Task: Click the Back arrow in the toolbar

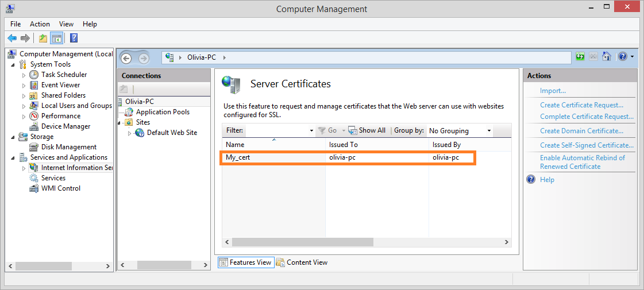Action: point(11,38)
